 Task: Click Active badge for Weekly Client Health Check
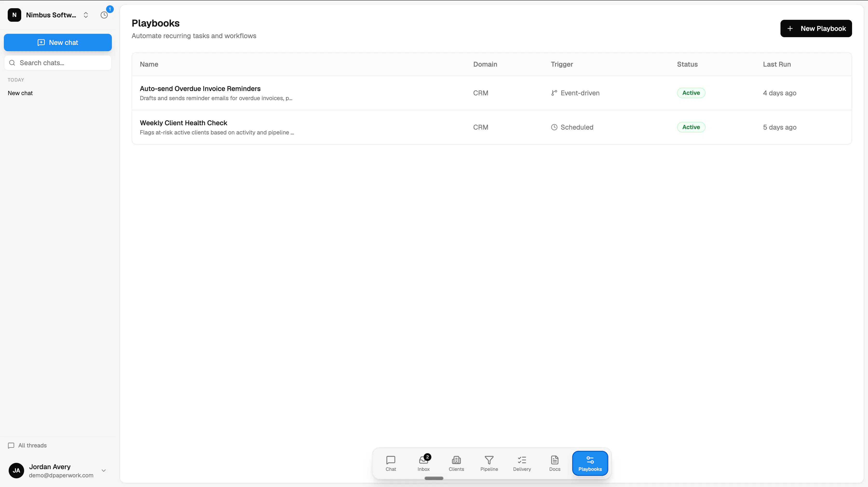pyautogui.click(x=691, y=127)
